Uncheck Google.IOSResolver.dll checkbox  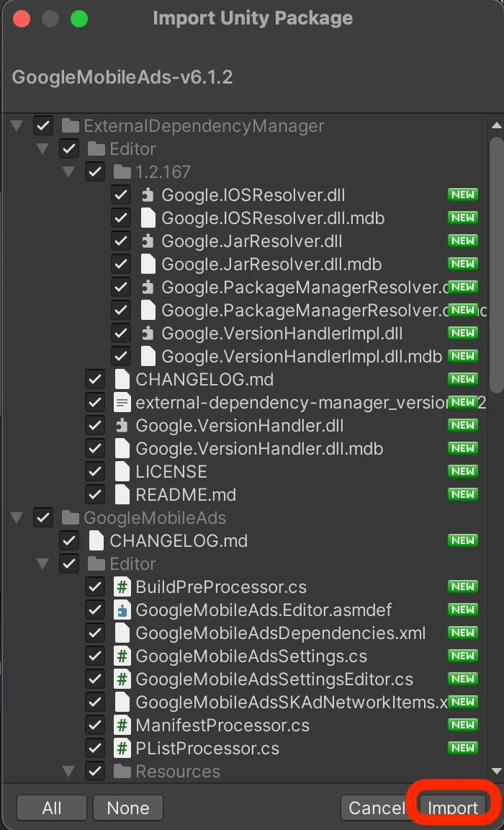click(121, 195)
